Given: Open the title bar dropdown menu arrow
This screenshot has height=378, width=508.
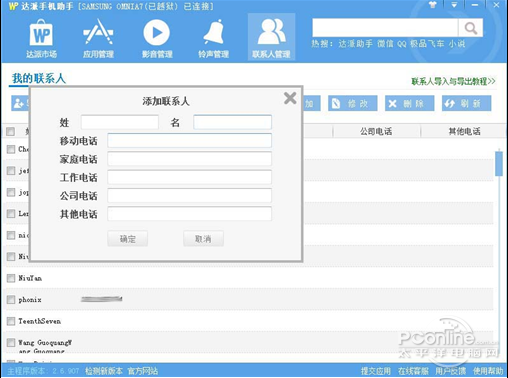Looking at the screenshot, I should (454, 5).
